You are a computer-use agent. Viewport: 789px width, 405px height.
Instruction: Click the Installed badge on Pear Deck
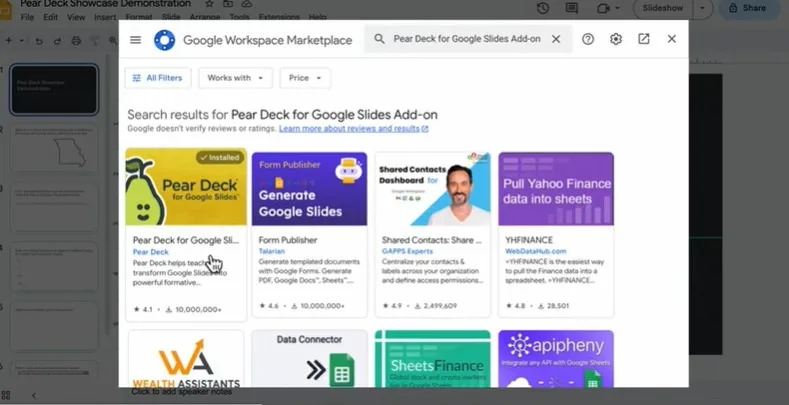click(x=220, y=157)
